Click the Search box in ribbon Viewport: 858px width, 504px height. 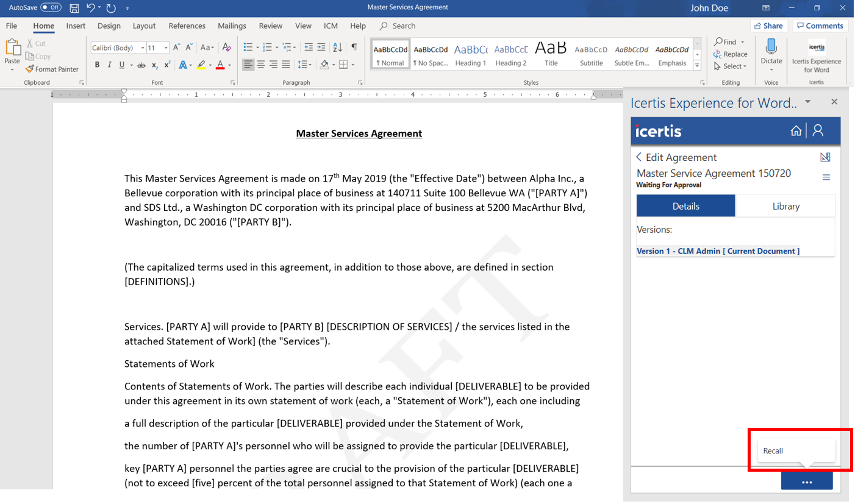tap(403, 26)
